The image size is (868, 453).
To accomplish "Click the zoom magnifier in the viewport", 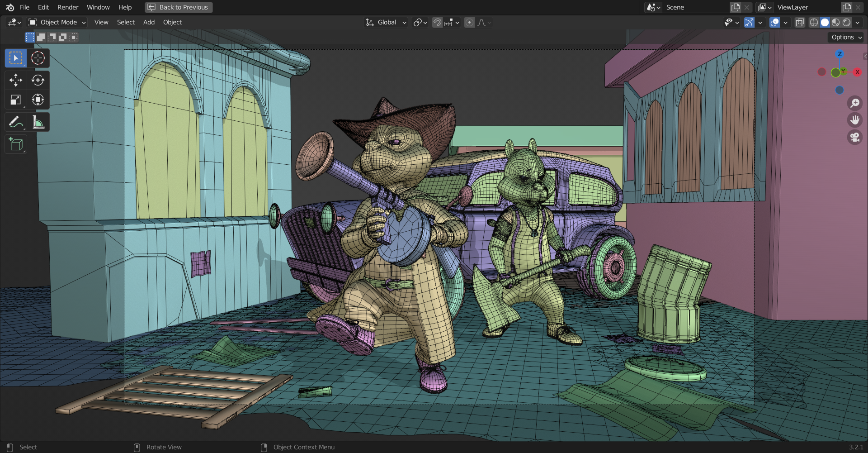I will click(x=854, y=103).
